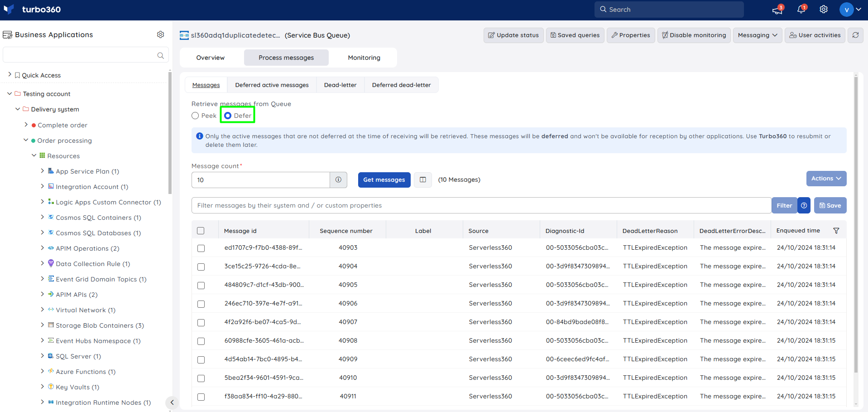Open the turbo360 home logo
The image size is (868, 412).
32,10
